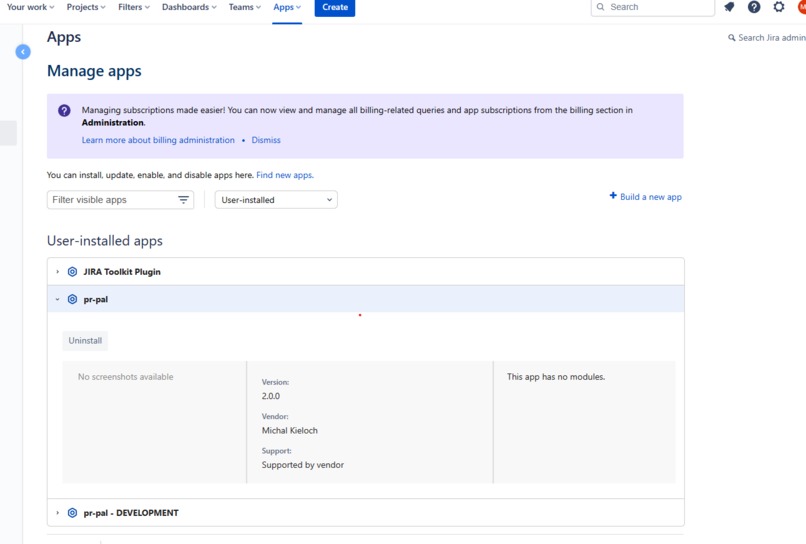Screen dimensions: 806x544
Task: Open the Your work menu
Action: [x=30, y=7]
